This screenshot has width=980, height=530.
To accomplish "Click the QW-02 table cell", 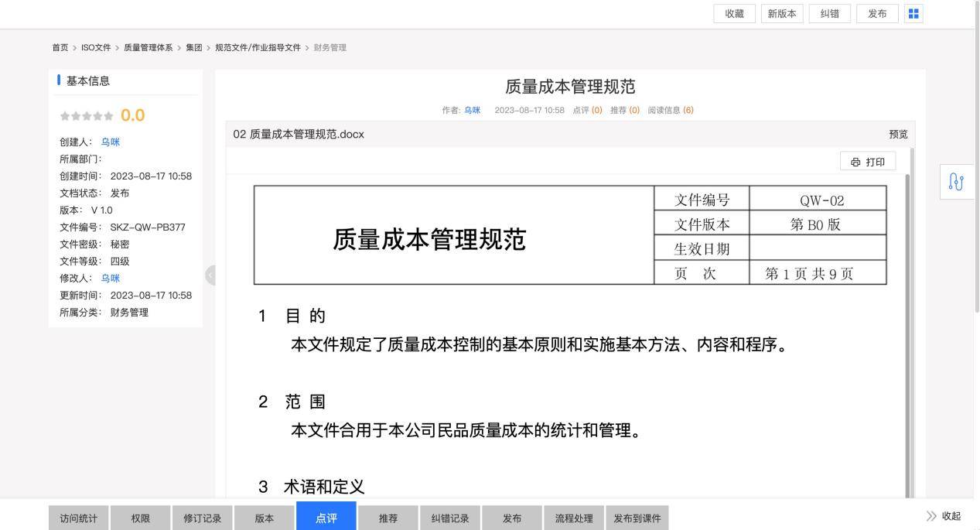I will pyautogui.click(x=818, y=200).
